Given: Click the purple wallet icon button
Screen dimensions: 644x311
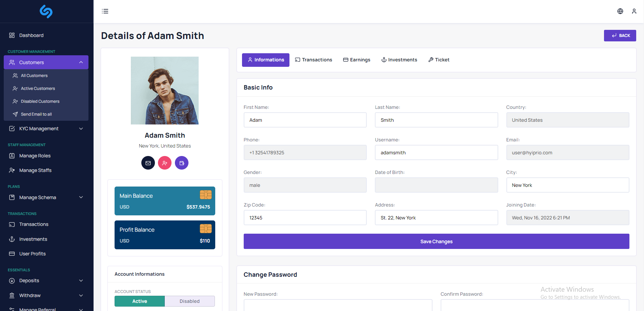Looking at the screenshot, I should pos(182,163).
